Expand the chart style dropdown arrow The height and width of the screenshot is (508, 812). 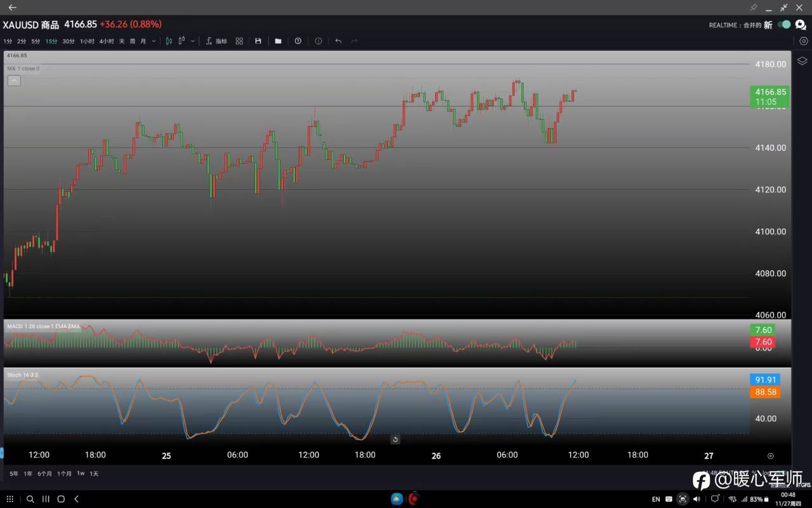(x=193, y=41)
